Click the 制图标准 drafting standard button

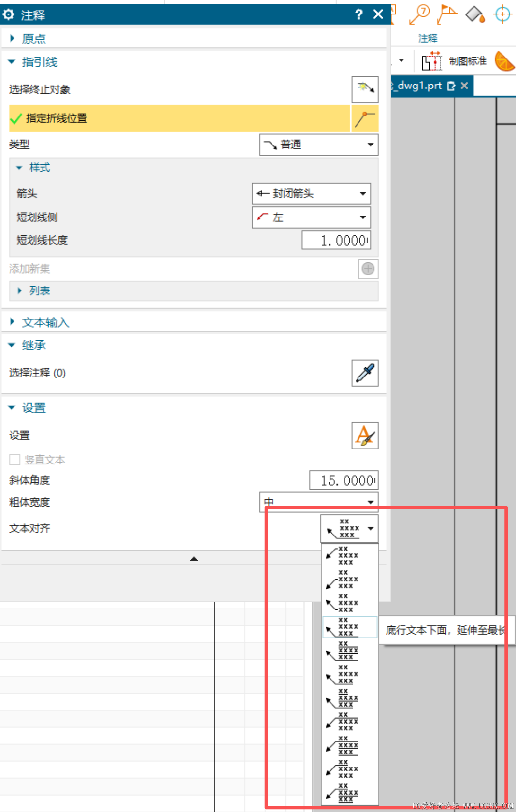[x=454, y=61]
